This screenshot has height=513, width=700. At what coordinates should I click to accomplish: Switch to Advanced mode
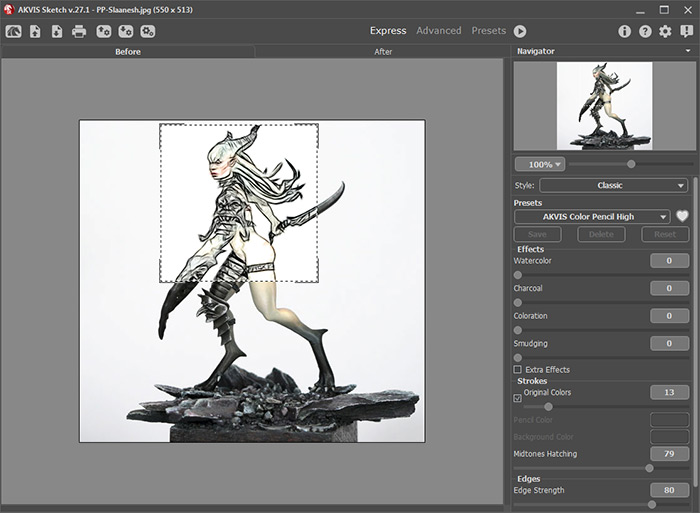[x=439, y=31]
